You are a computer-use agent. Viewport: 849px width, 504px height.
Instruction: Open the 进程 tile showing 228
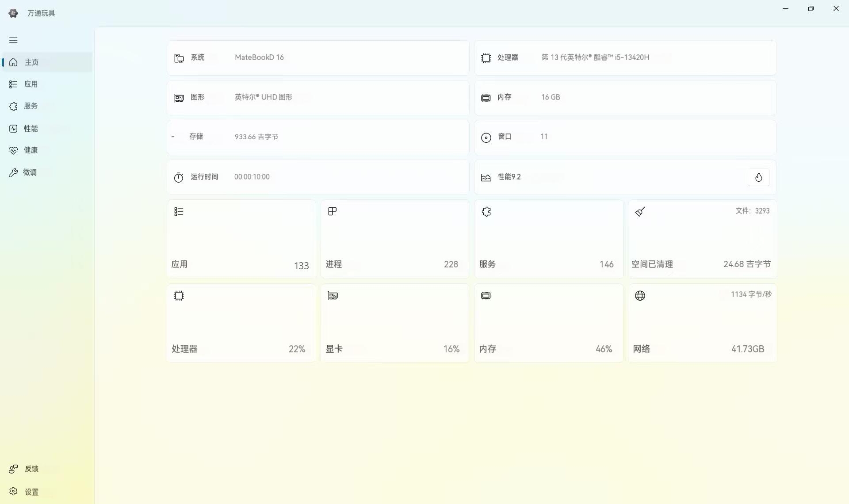[x=395, y=239]
